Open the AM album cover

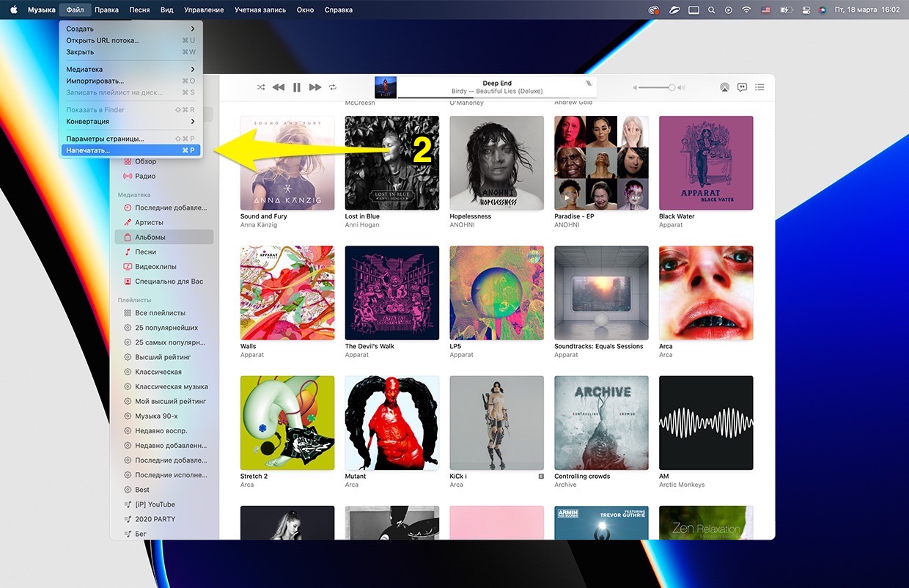coord(706,423)
